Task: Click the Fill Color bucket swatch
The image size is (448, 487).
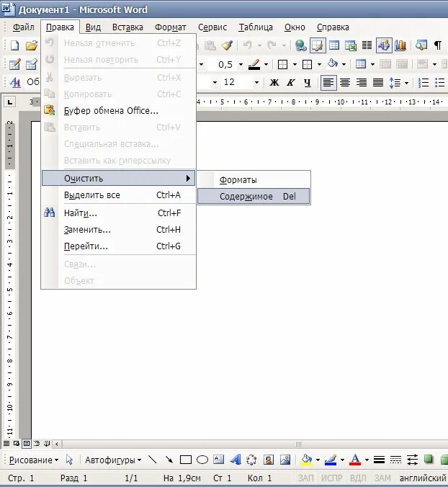Action: (306, 460)
